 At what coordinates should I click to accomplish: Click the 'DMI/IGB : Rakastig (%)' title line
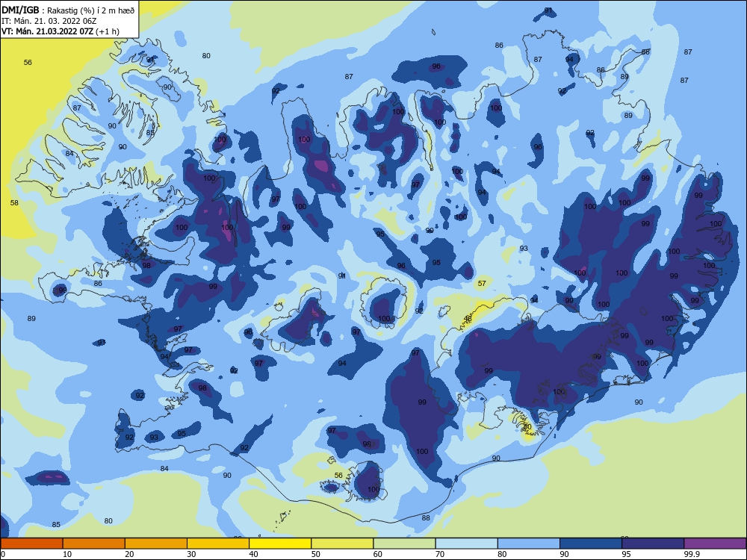tap(68, 10)
